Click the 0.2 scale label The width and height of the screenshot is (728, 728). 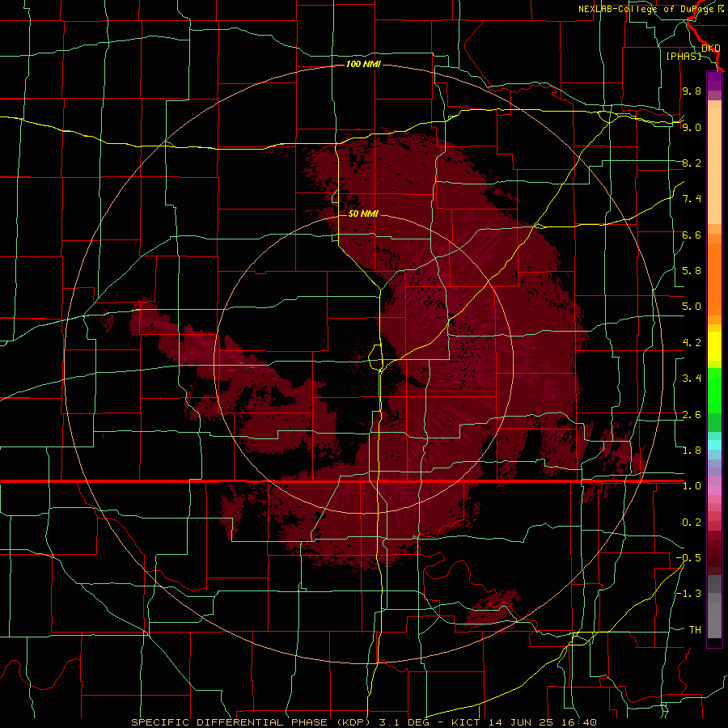pyautogui.click(x=692, y=523)
